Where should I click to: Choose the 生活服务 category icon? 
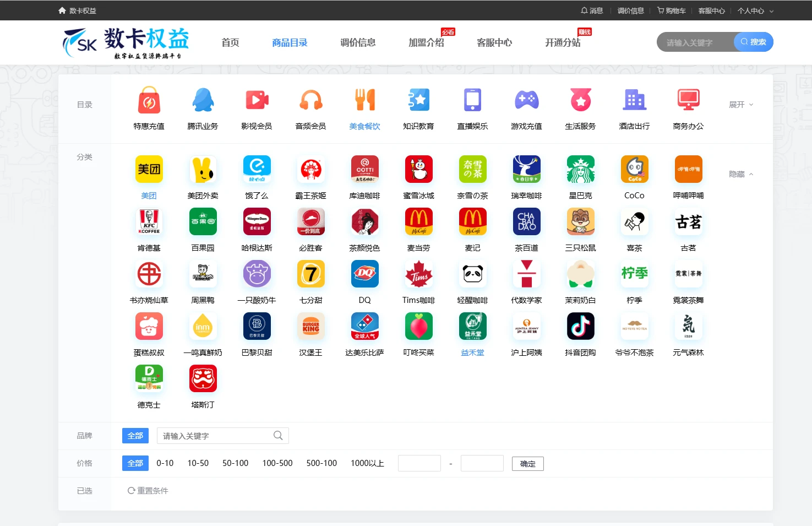click(581, 100)
